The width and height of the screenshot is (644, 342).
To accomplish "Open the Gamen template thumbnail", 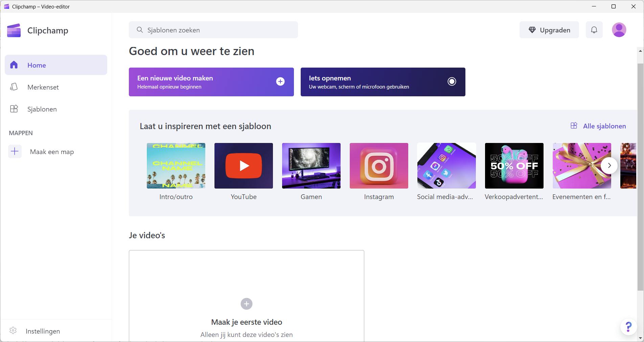I will coord(311,166).
